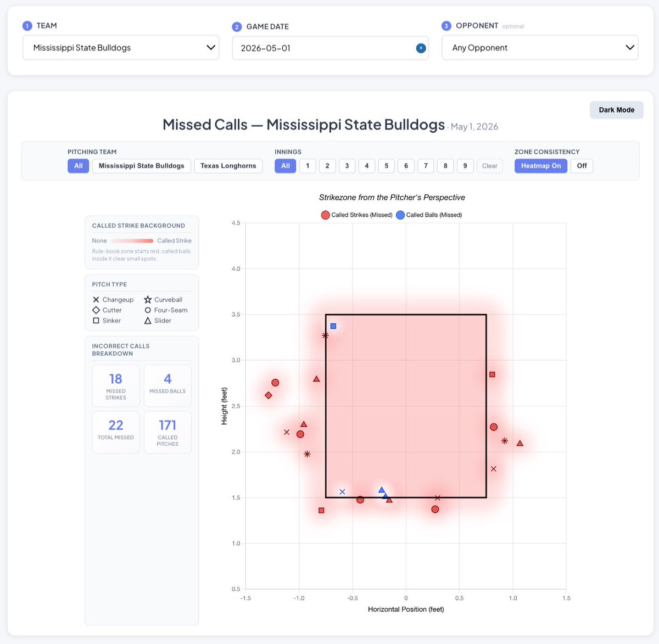Screen dimensions: 659x644
Task: Click the Slider triangle icon in legend
Action: pyautogui.click(x=148, y=321)
